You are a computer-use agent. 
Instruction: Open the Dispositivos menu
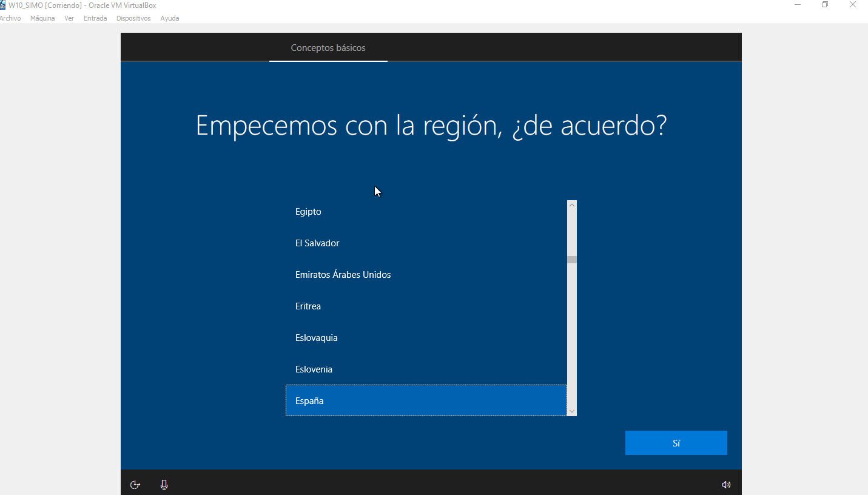pos(133,18)
